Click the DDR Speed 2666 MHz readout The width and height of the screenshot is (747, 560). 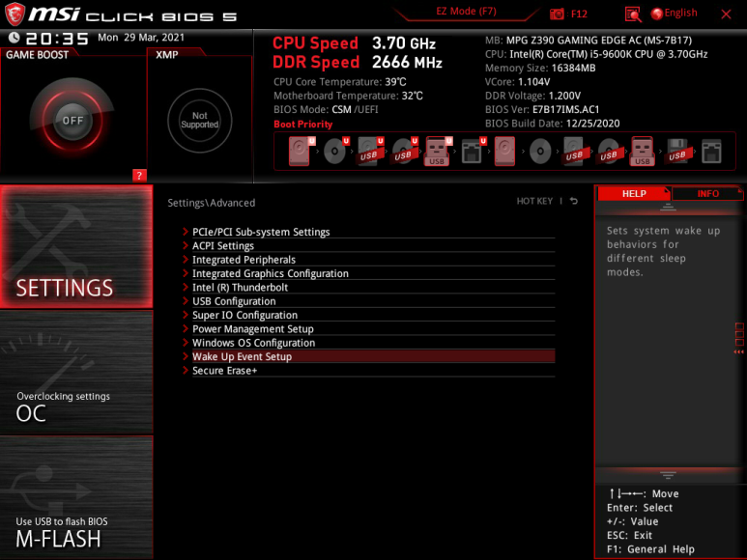click(x=358, y=62)
